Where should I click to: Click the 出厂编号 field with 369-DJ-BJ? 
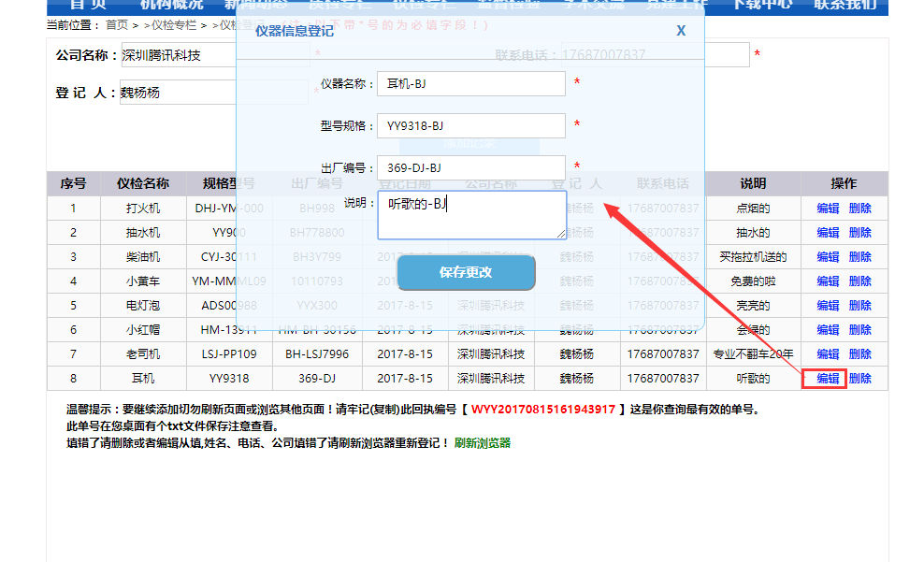471,168
